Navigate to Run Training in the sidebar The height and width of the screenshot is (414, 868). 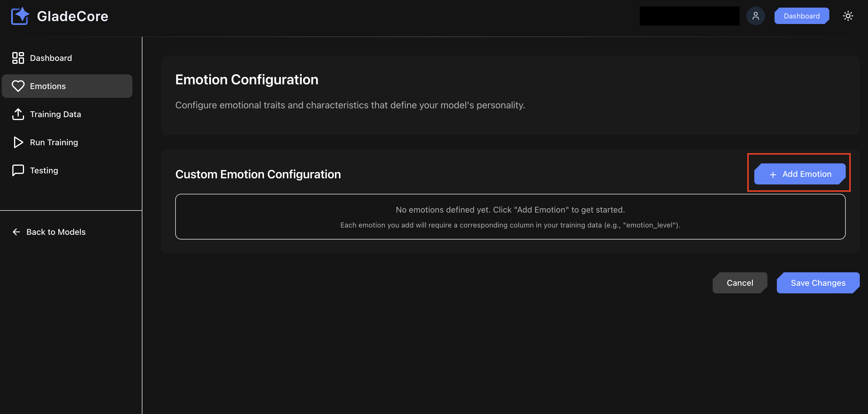[54, 142]
